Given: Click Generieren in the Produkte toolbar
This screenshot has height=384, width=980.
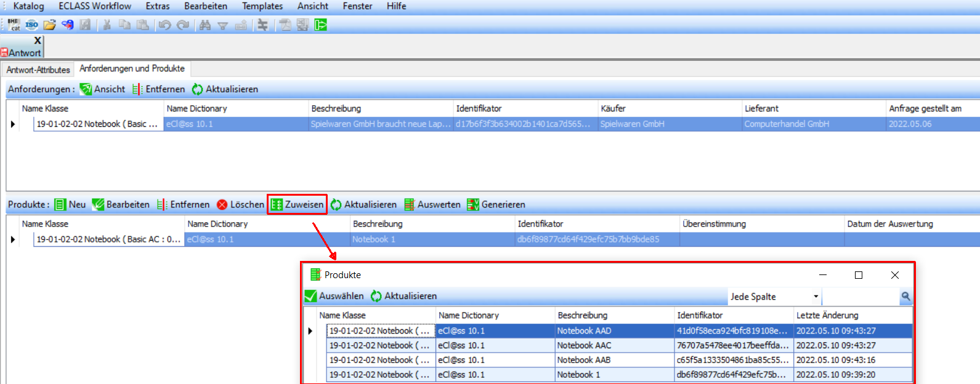Looking at the screenshot, I should [496, 204].
